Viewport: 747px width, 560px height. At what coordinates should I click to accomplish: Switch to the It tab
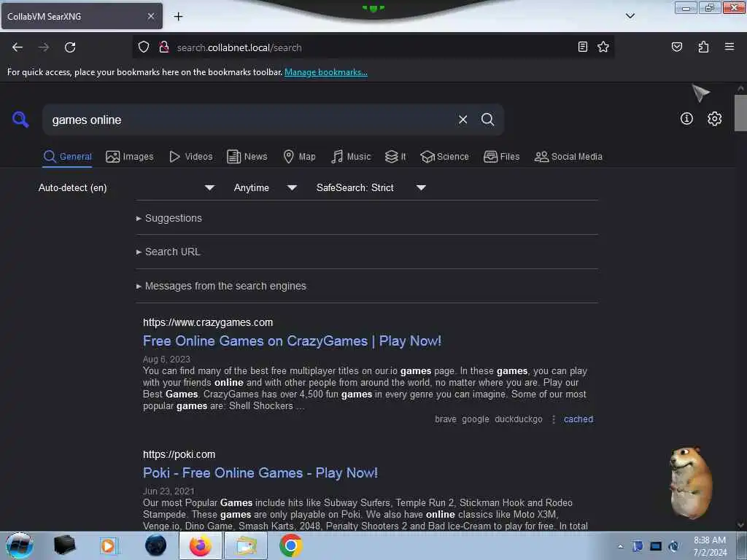(395, 157)
